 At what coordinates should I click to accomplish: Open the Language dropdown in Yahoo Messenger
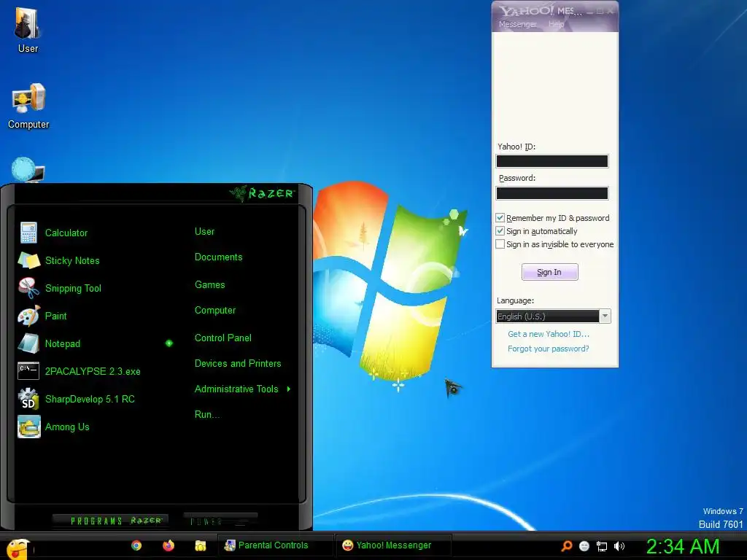point(605,316)
